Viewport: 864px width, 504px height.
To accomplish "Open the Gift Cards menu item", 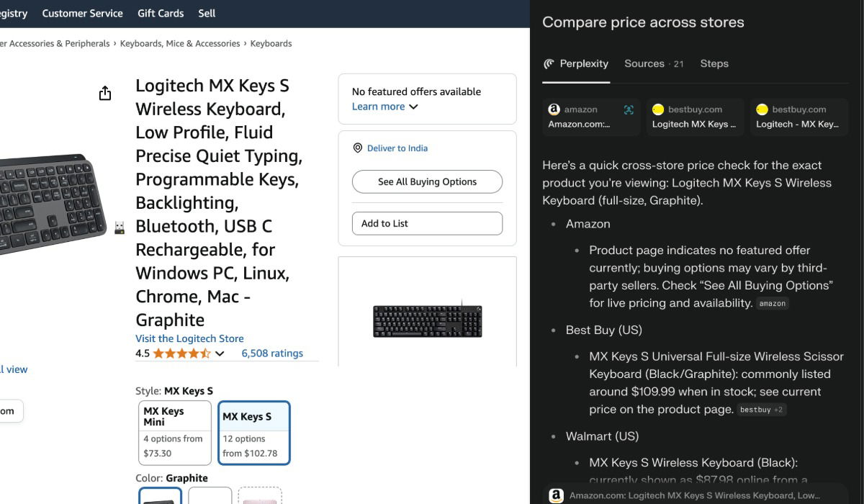I will (x=161, y=13).
